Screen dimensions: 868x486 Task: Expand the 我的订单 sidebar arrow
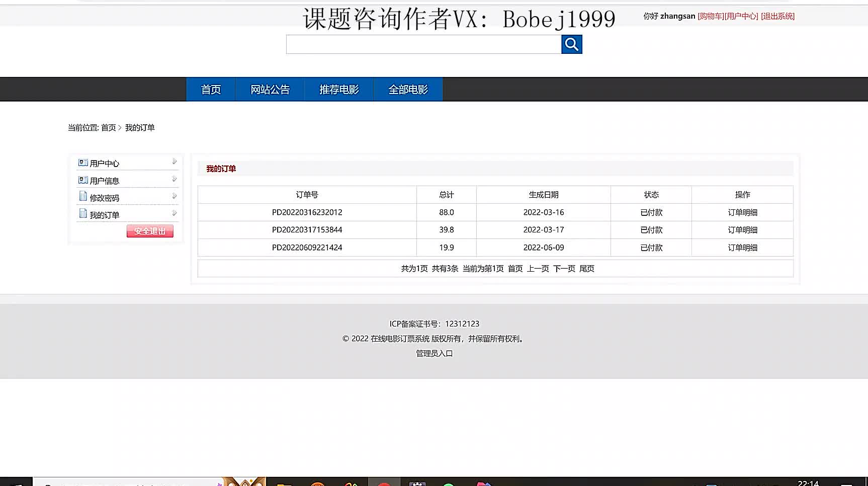coord(175,213)
